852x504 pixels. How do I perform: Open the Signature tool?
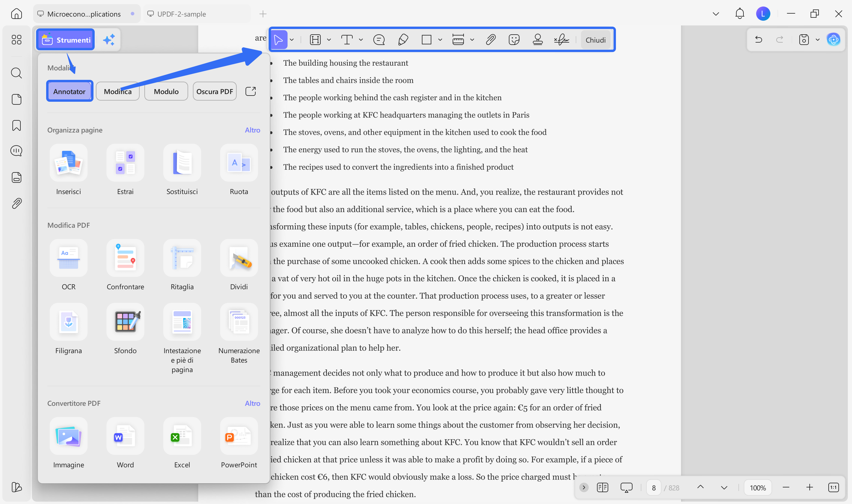tap(562, 40)
